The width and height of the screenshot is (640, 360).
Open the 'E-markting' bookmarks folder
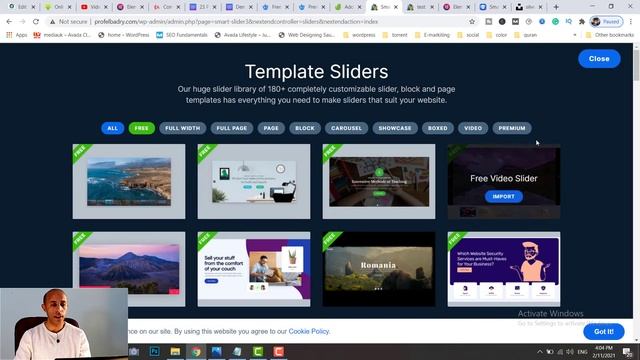[432, 35]
